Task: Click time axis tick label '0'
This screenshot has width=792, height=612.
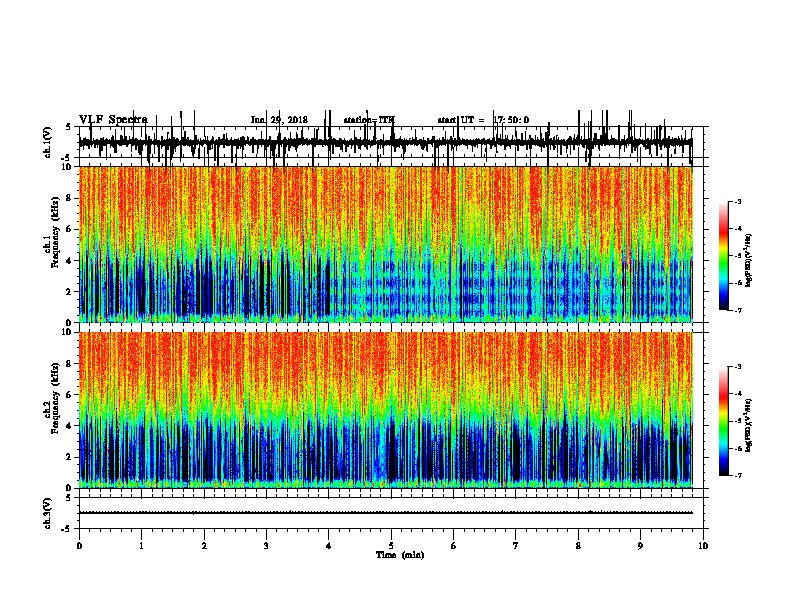Action: [x=79, y=546]
